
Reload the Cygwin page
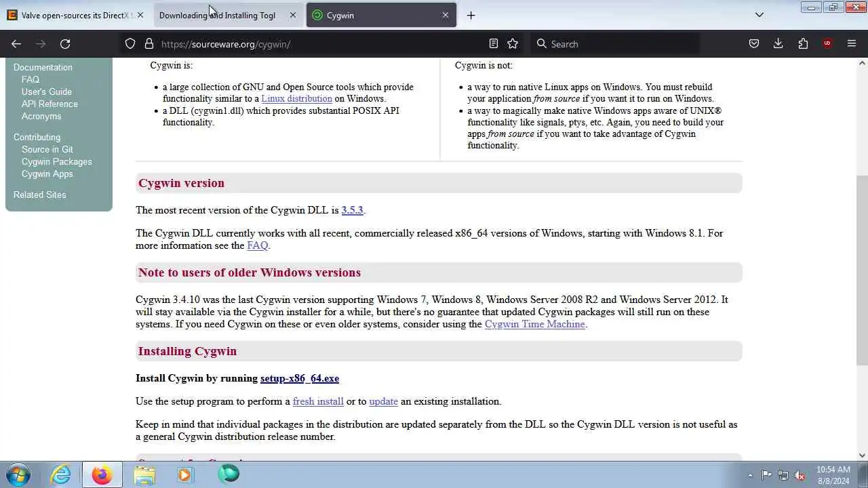[65, 43]
